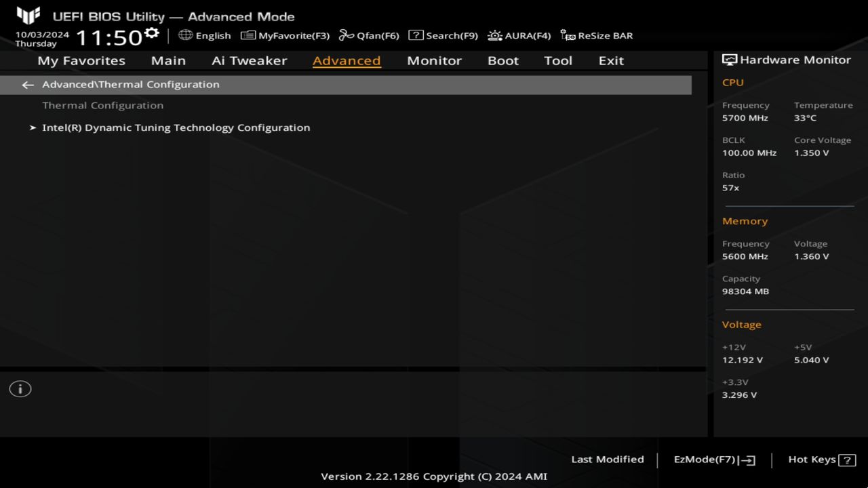Click the language globe icon
The image size is (868, 488).
pos(186,35)
